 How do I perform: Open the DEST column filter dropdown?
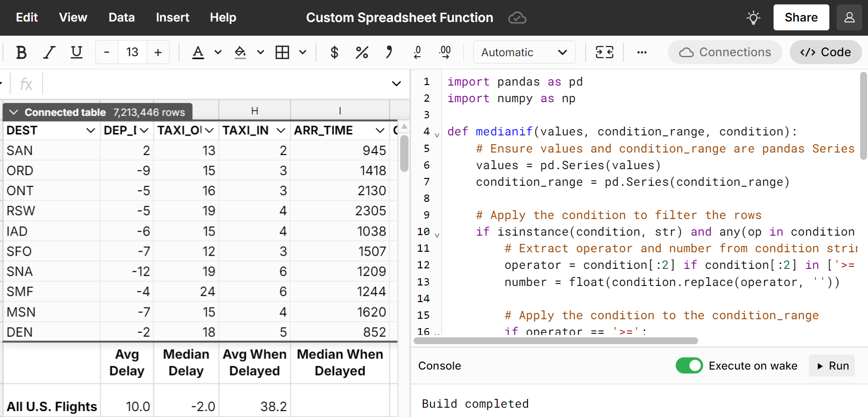(90, 131)
